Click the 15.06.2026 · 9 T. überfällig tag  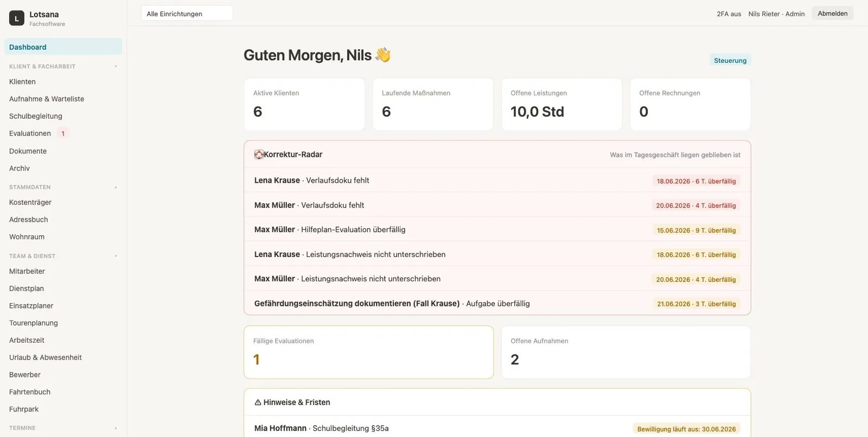pyautogui.click(x=696, y=230)
